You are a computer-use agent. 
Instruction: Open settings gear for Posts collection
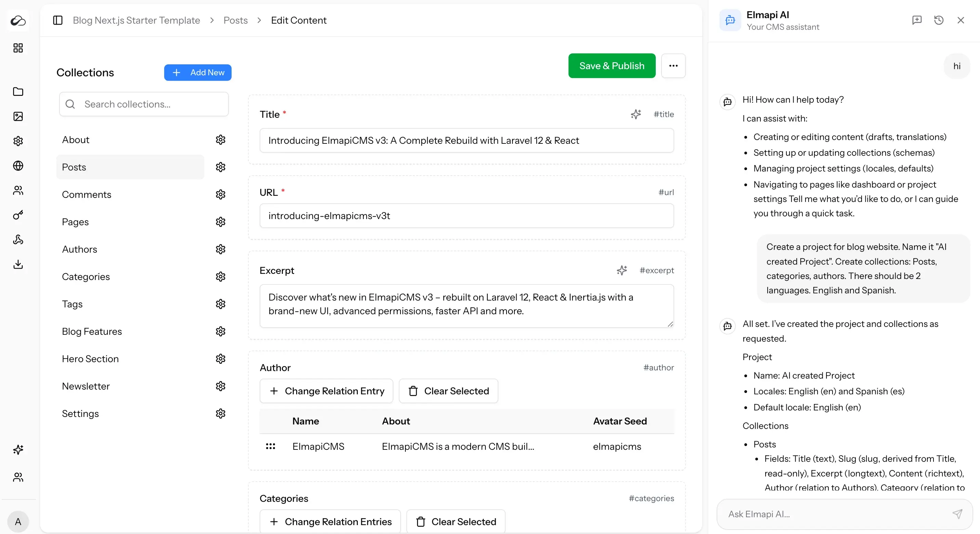tap(221, 167)
